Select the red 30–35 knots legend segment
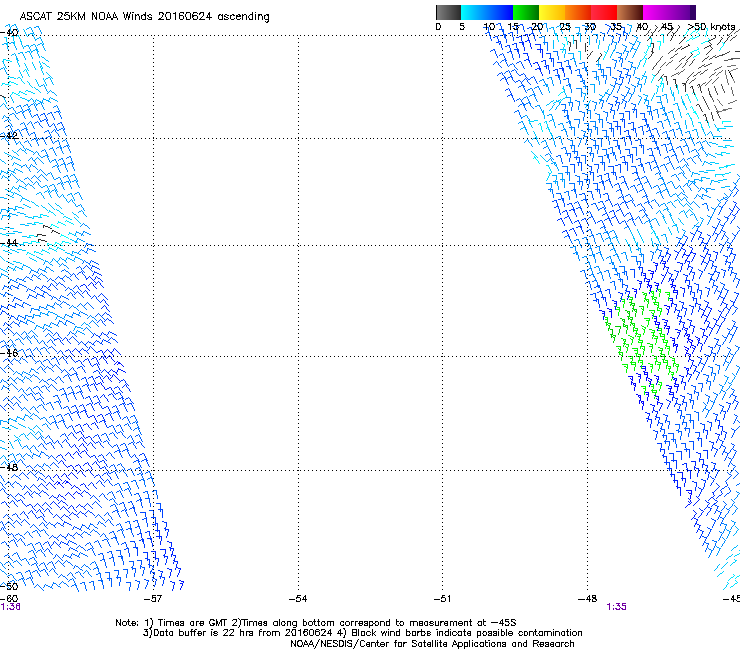 [x=604, y=12]
